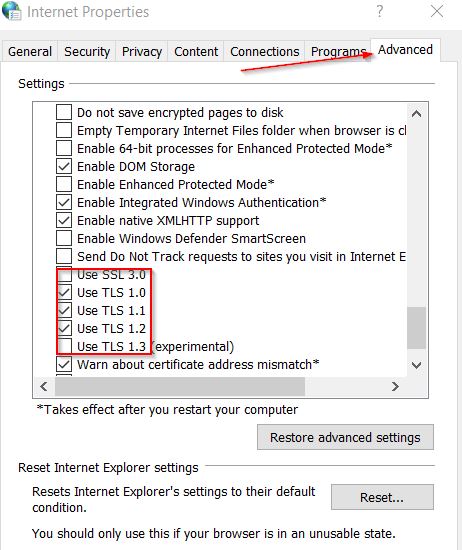This screenshot has height=550, width=462.
Task: Click the horizontal scroll left arrow
Action: 44,387
